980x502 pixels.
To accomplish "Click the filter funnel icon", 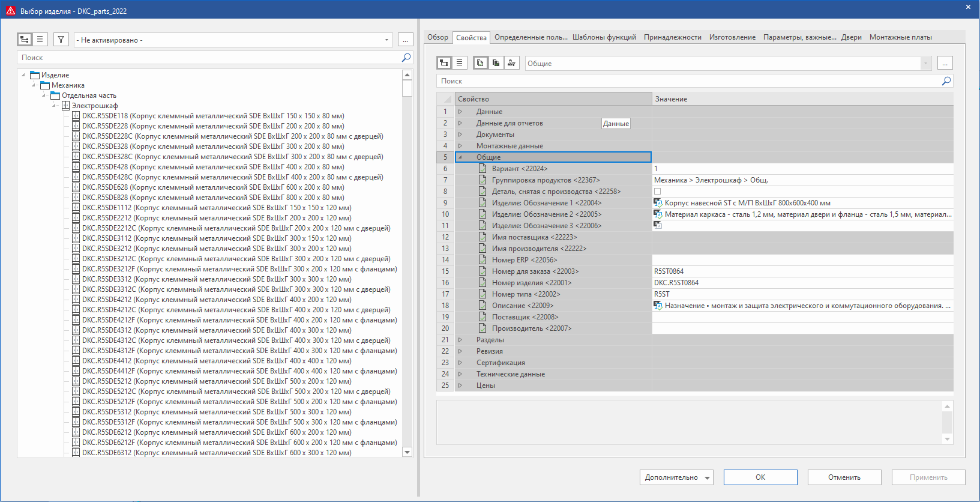I will coord(61,40).
